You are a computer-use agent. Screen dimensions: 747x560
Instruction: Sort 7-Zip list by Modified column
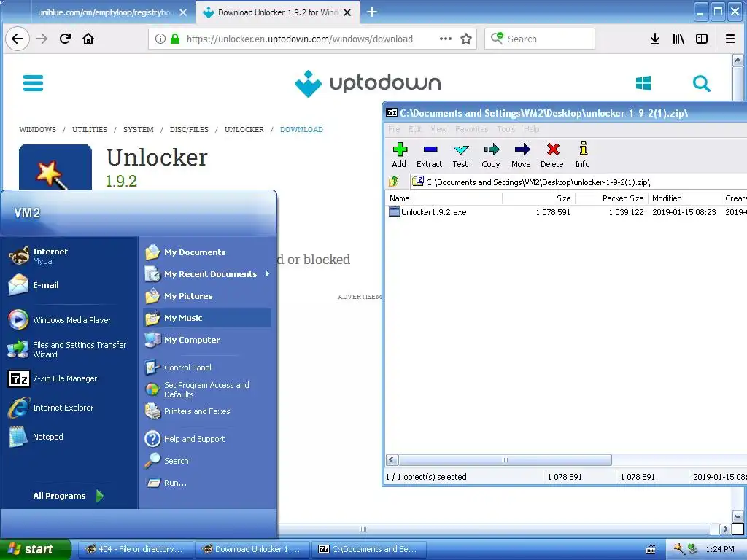click(684, 198)
